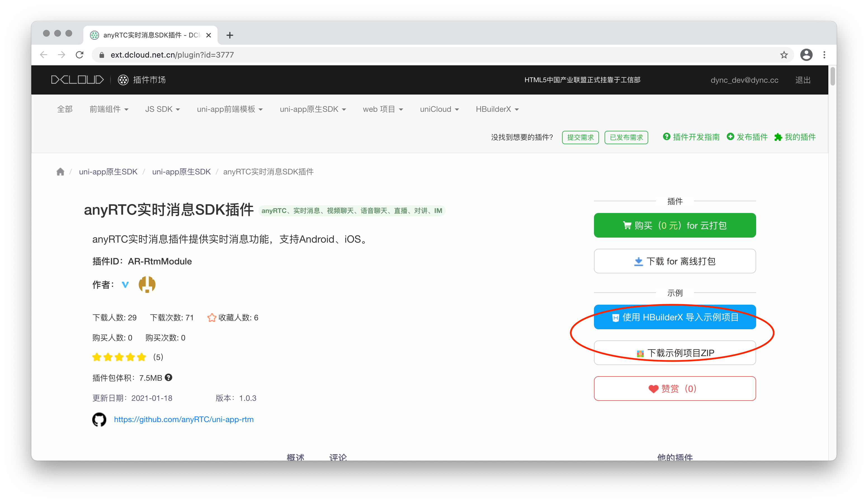
Task: Go to home via breadcrumb house icon
Action: tap(60, 171)
